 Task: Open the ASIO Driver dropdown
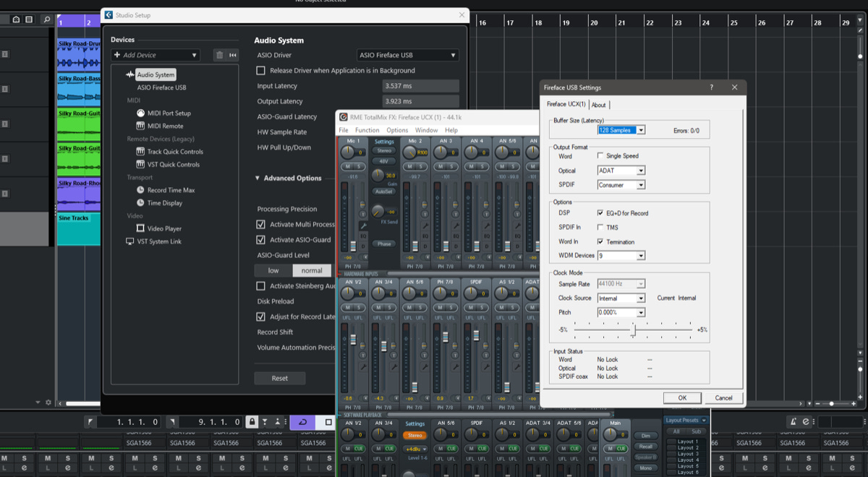click(x=409, y=55)
